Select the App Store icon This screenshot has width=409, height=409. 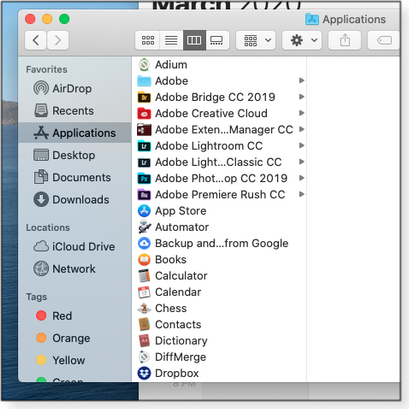(144, 211)
